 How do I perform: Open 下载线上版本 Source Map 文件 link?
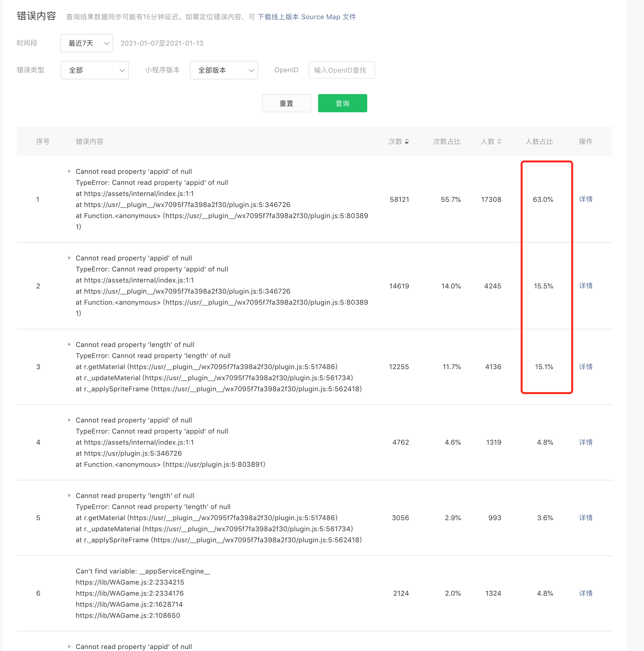pyautogui.click(x=306, y=17)
